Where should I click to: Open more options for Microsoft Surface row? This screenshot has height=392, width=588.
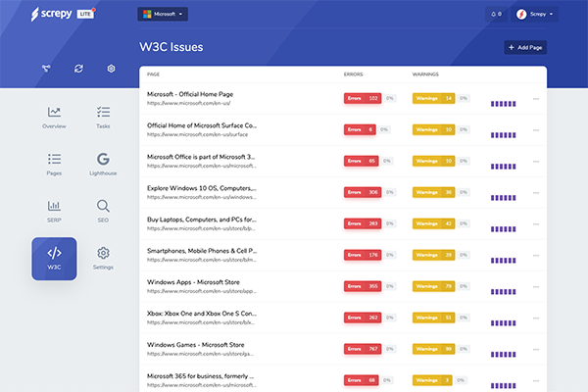[x=536, y=130]
